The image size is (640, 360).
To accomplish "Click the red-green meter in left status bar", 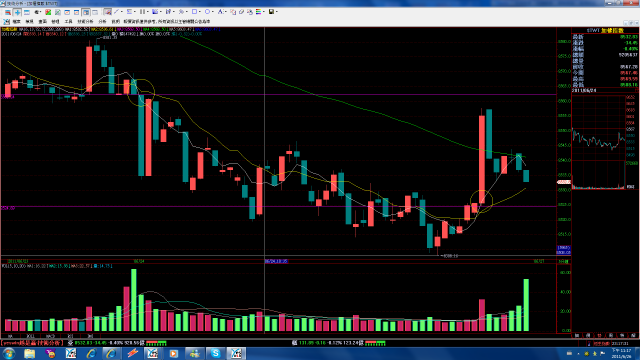I will [156, 343].
